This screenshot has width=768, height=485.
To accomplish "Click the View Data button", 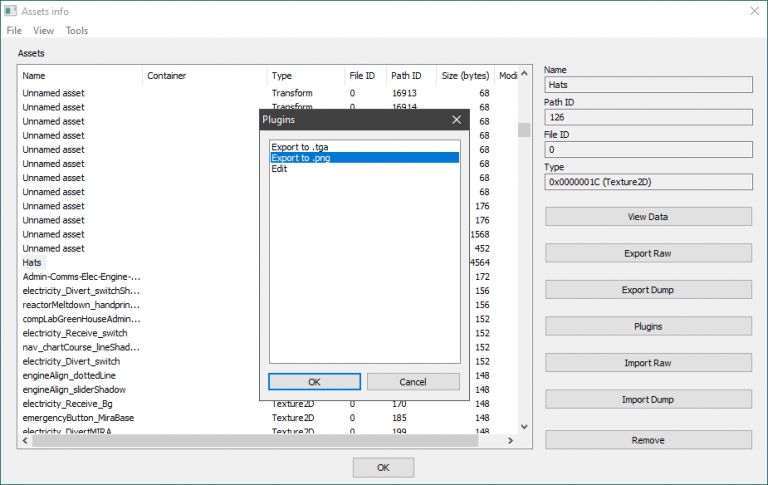I will pos(647,216).
